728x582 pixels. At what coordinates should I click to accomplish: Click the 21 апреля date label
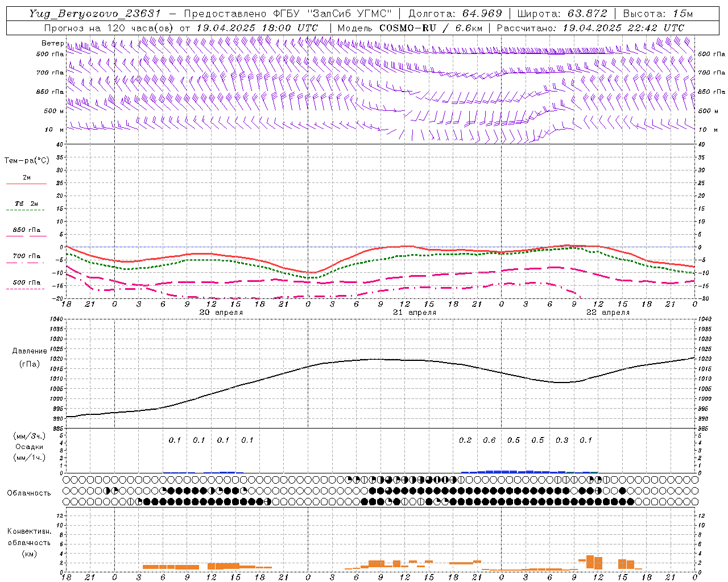[x=415, y=313]
